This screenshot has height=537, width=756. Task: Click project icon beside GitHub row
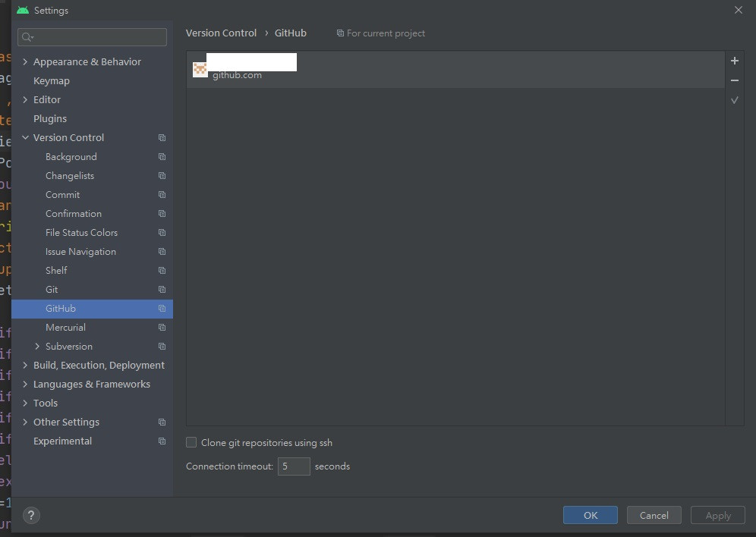(x=162, y=308)
